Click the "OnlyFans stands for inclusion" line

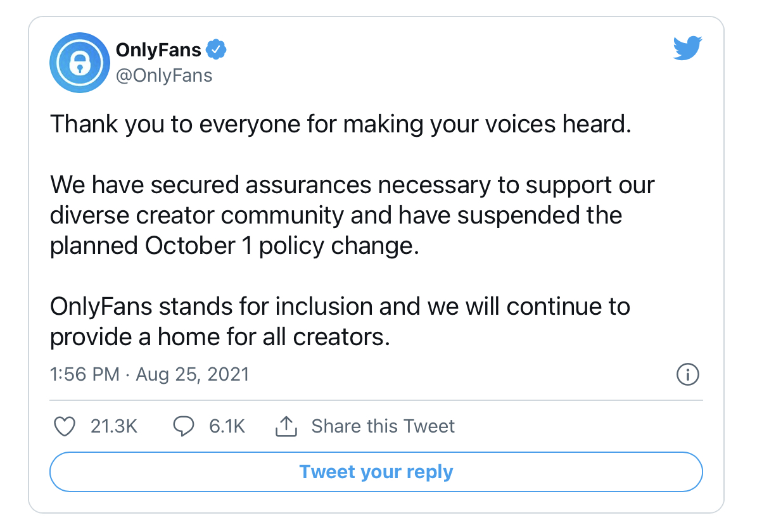tap(340, 307)
